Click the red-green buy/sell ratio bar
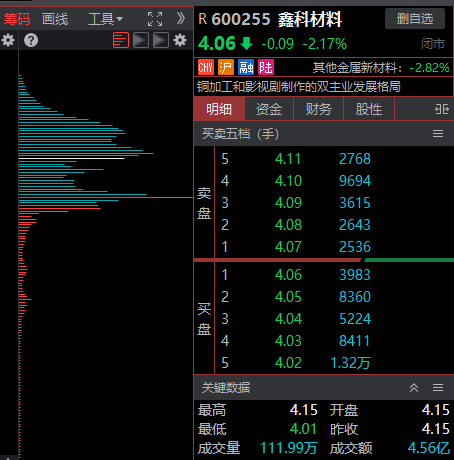The width and height of the screenshot is (454, 460). pyautogui.click(x=324, y=260)
